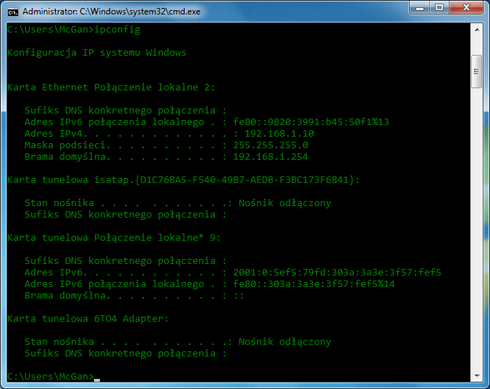
Task: Click the scrollbar down arrow
Action: (477, 376)
